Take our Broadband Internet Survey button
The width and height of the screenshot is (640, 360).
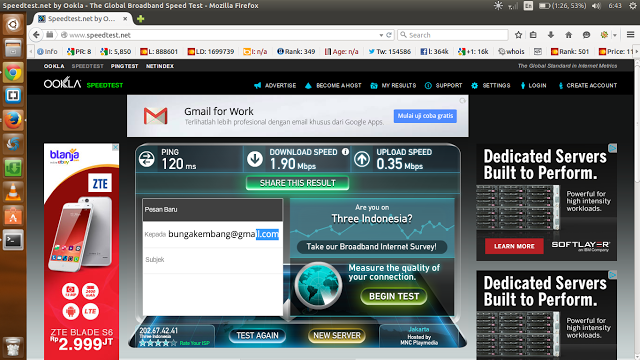[371, 247]
